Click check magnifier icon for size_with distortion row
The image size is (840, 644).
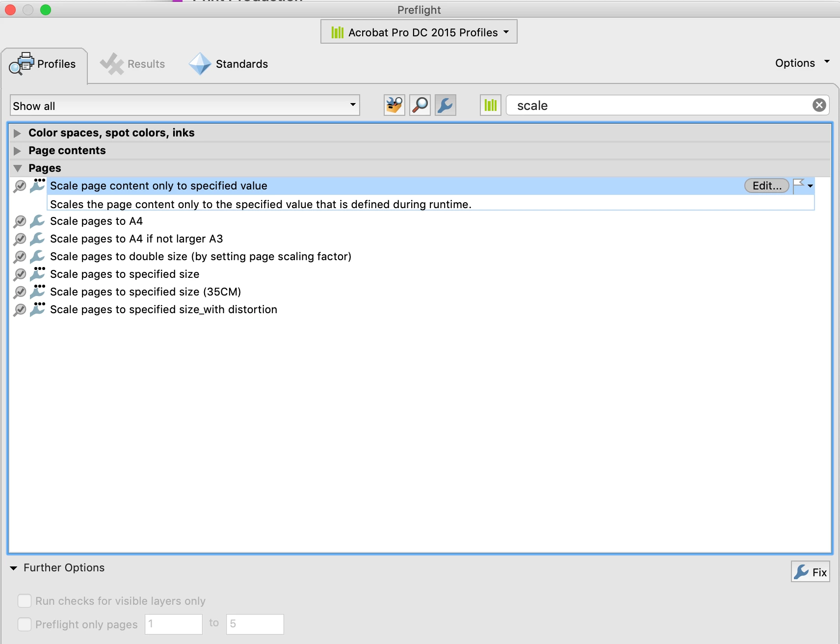(20, 310)
